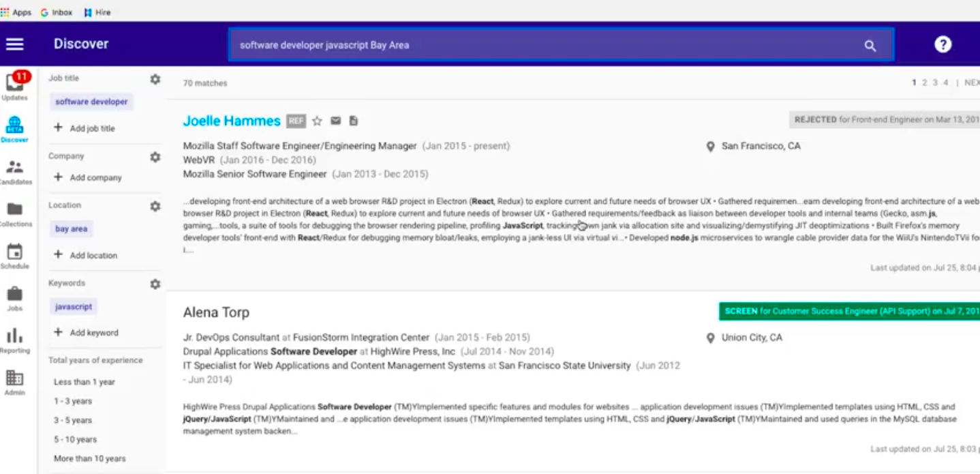Click the search magnifier icon
Screen dimensions: 980x474
tap(870, 46)
